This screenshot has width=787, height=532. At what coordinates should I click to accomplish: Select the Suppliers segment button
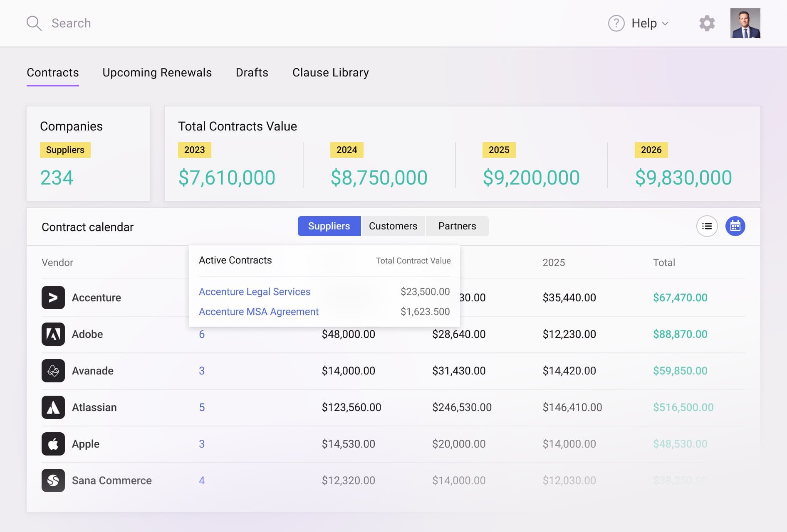pyautogui.click(x=329, y=226)
